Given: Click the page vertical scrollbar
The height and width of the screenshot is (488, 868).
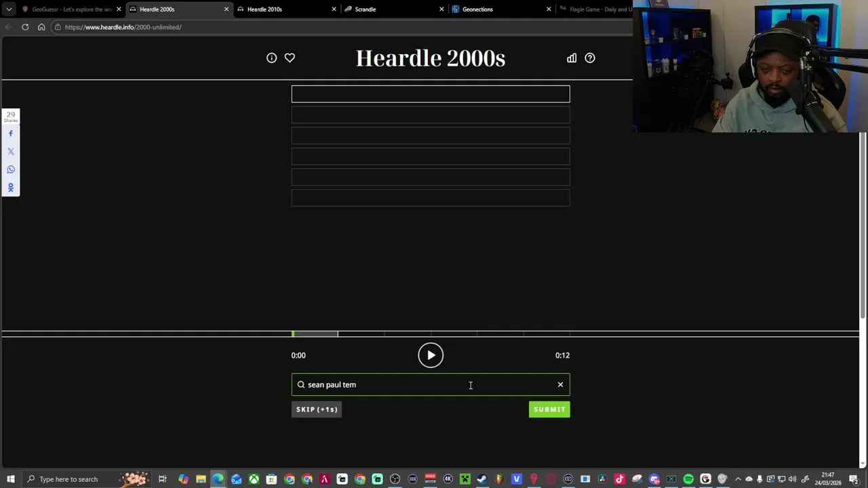Looking at the screenshot, I should tap(863, 225).
